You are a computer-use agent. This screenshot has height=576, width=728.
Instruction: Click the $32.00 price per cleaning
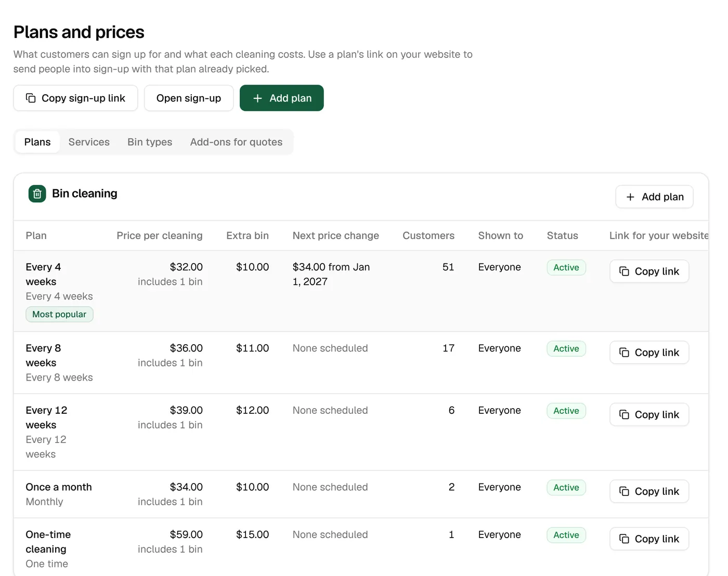[x=186, y=267]
